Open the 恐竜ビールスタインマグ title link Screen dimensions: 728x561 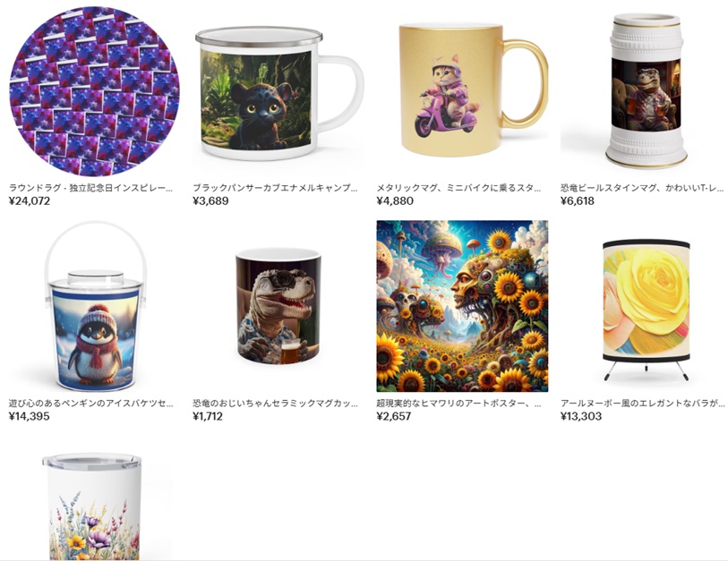[x=643, y=188]
